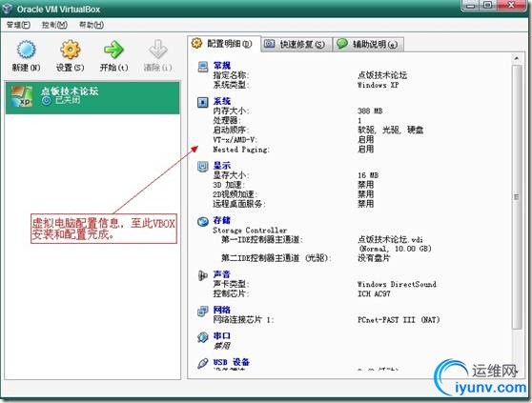The image size is (532, 403).
Task: Click the VT-x/AMD-V label
Action: (x=235, y=139)
